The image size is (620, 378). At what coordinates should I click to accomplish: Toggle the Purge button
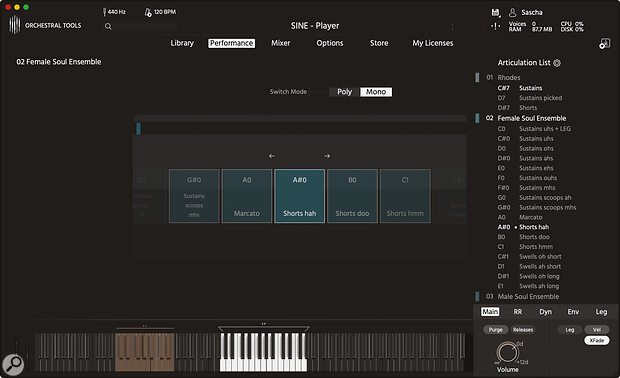tap(495, 330)
